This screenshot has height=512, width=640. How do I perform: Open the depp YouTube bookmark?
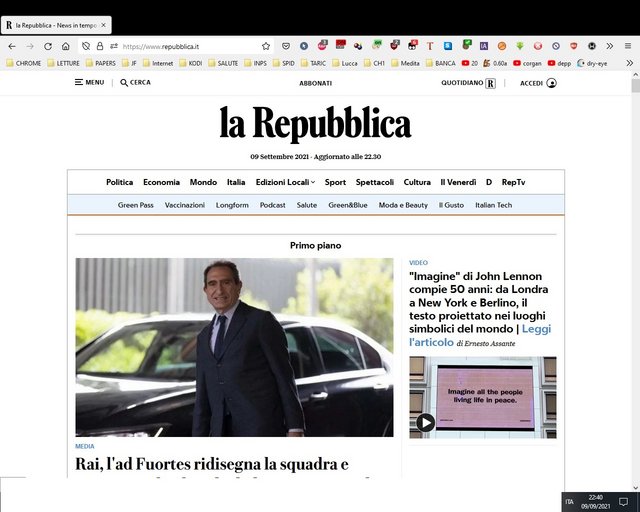pyautogui.click(x=559, y=63)
